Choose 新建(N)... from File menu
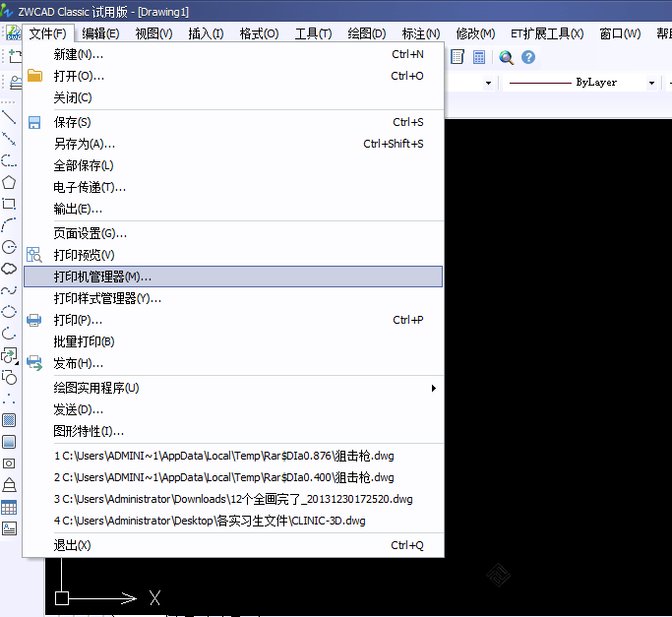 [x=233, y=54]
